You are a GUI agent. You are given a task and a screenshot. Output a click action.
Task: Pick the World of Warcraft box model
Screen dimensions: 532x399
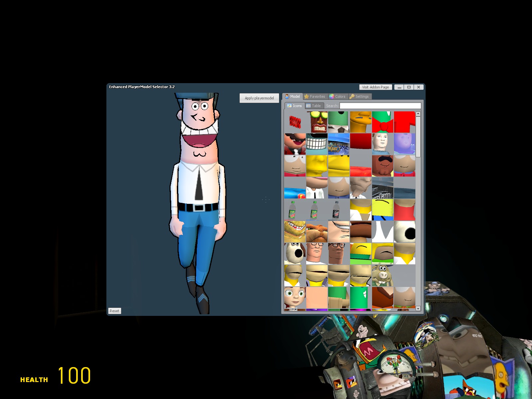pos(338,144)
